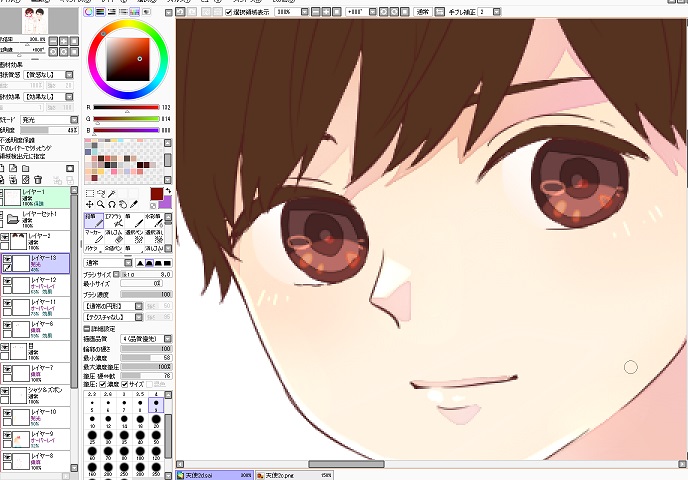This screenshot has width=688, height=480.
Task: Hide レイヤー13 with its eye icon
Action: (7, 260)
